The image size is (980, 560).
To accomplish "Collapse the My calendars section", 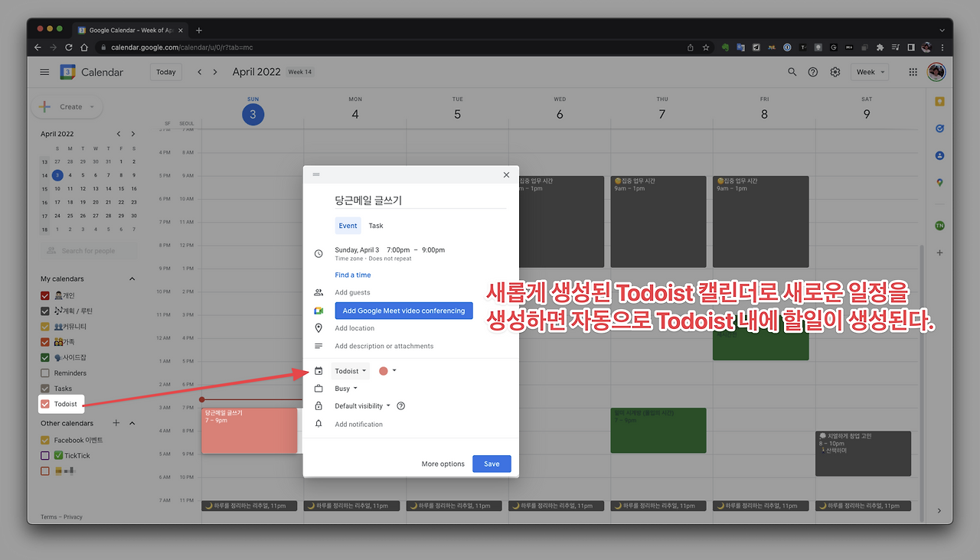I will (132, 279).
